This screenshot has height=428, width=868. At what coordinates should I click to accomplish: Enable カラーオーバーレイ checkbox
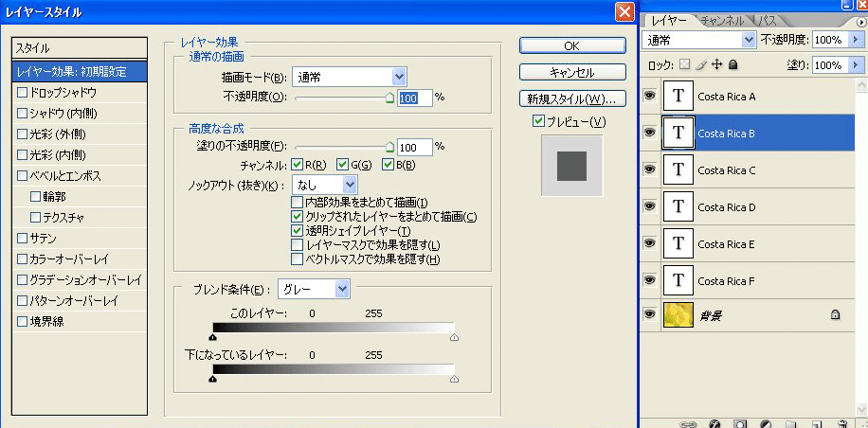point(22,259)
